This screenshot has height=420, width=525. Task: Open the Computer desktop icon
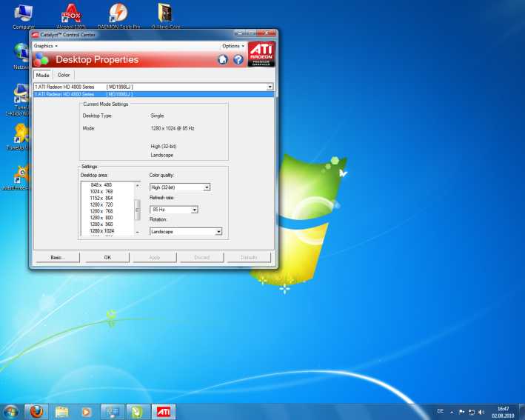pyautogui.click(x=24, y=17)
